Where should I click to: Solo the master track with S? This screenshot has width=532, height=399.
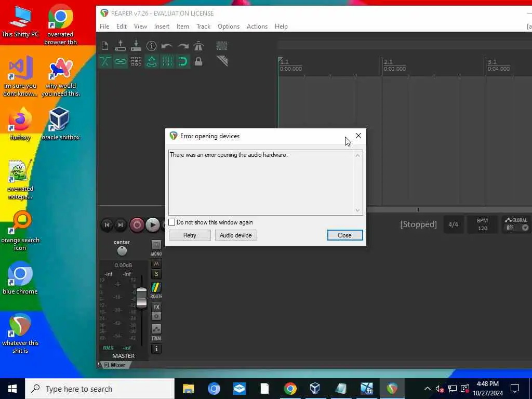click(156, 274)
